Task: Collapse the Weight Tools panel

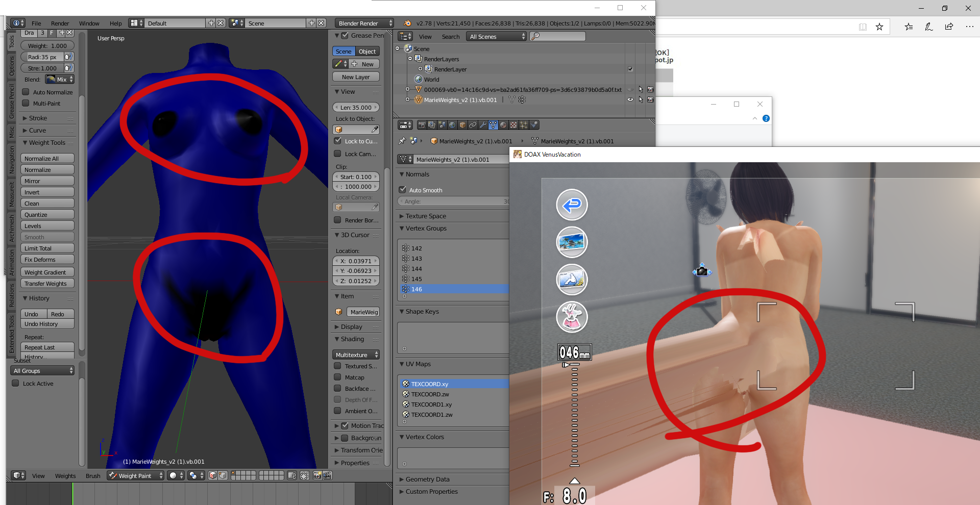Action: (x=48, y=142)
